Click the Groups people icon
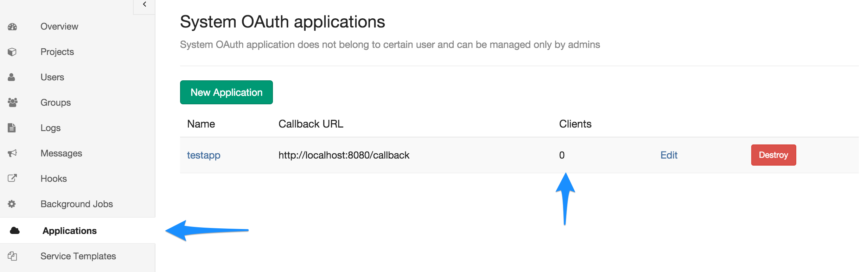This screenshot has height=272, width=868. [12, 103]
